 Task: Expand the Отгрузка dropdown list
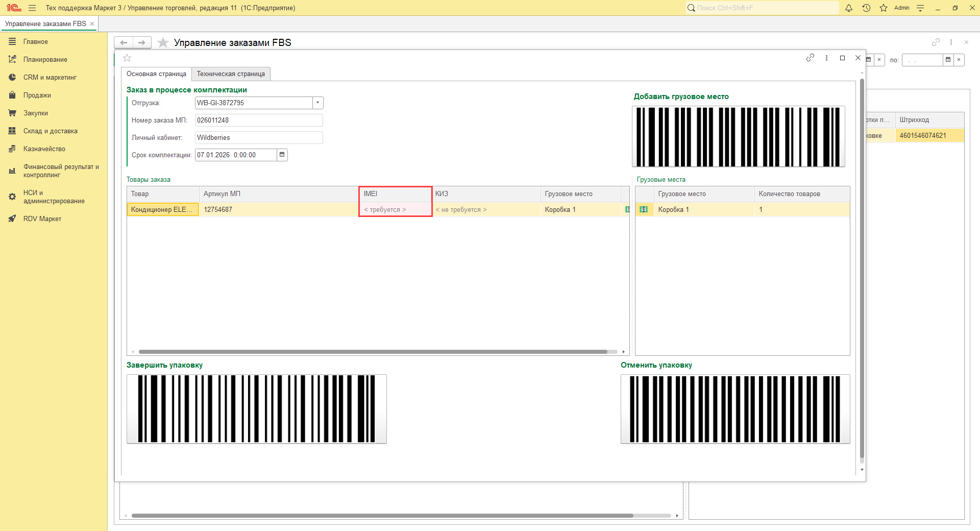[317, 103]
